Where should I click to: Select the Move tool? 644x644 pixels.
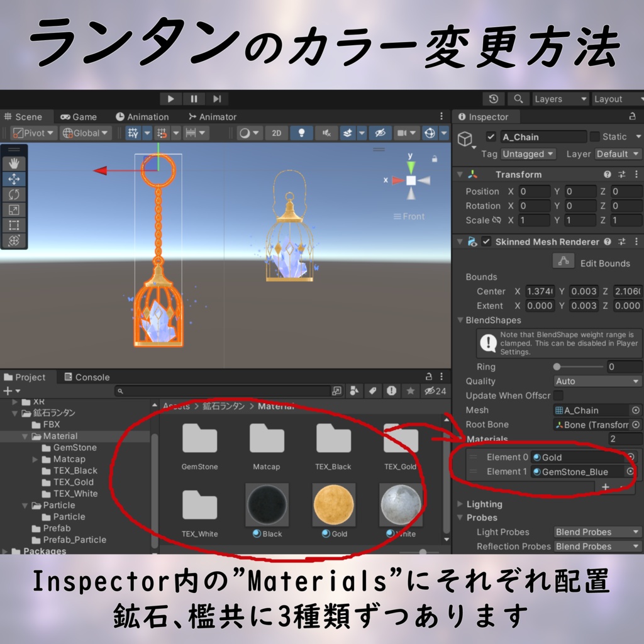pos(14,179)
